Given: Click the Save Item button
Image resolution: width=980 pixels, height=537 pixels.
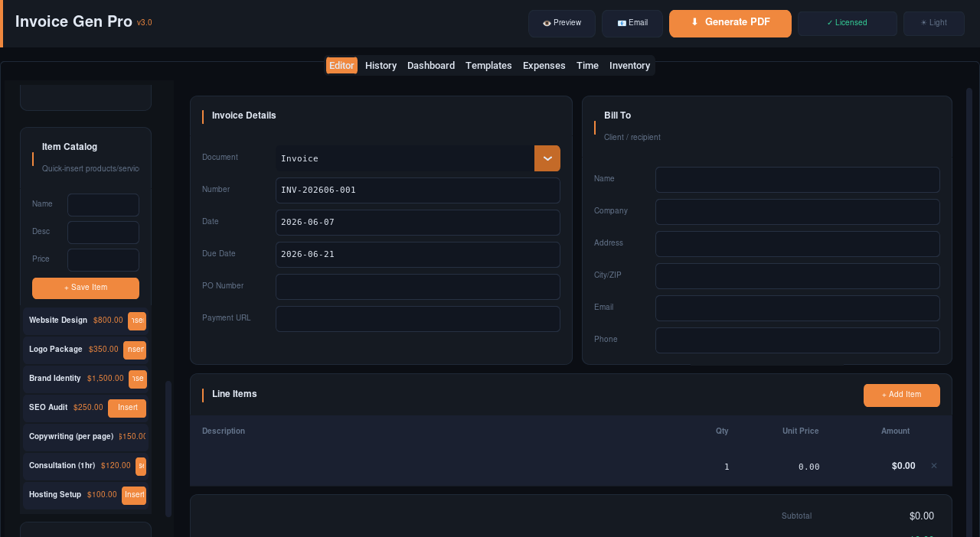Looking at the screenshot, I should click(x=86, y=288).
